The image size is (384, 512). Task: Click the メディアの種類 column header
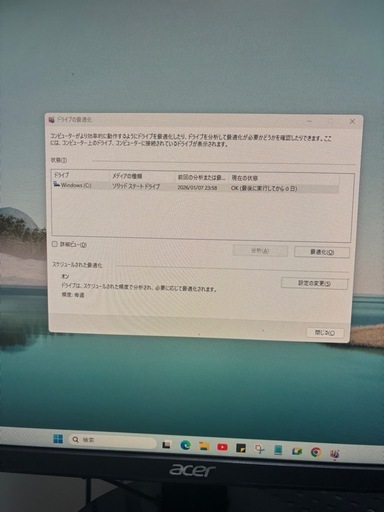[142, 176]
